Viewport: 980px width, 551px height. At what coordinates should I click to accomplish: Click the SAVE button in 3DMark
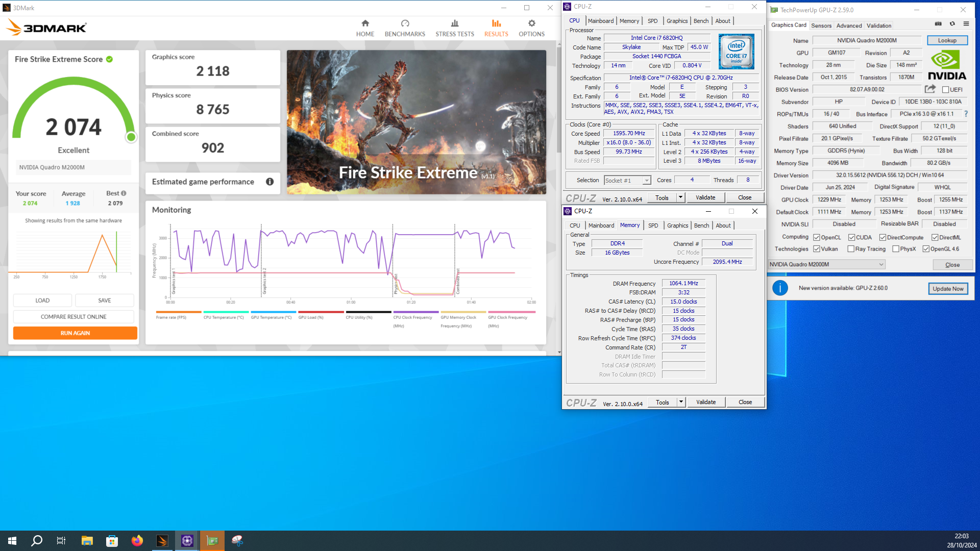[105, 300]
